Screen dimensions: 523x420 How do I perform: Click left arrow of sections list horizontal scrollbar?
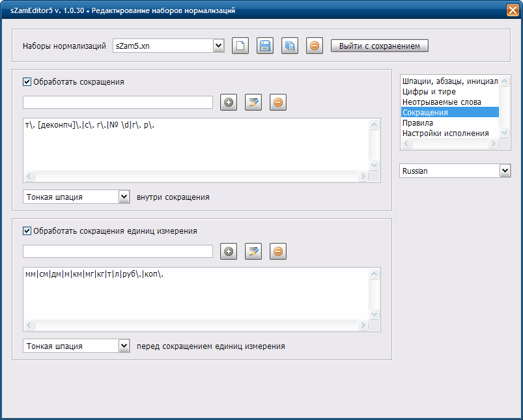click(406, 144)
